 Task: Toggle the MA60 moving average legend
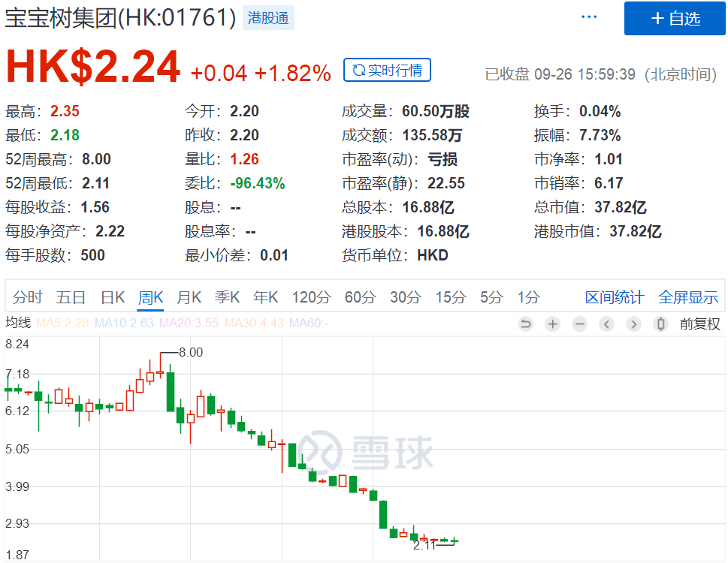(309, 323)
